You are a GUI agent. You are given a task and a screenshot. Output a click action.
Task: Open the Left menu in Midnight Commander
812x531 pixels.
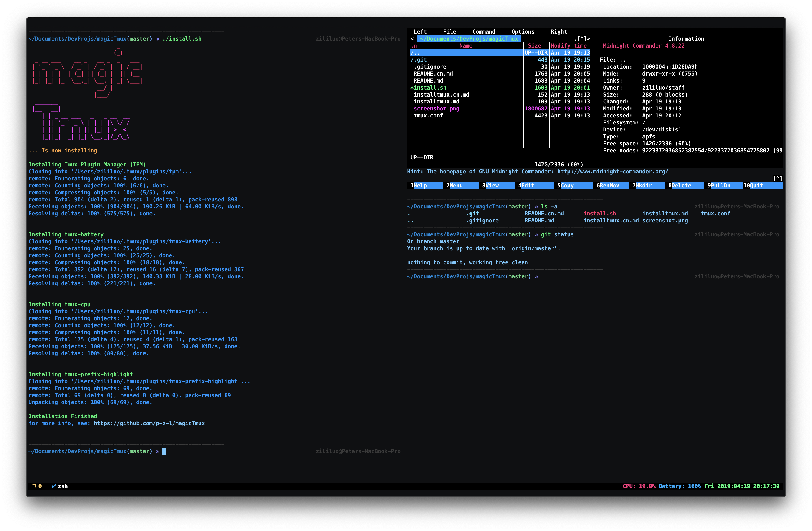tap(420, 32)
